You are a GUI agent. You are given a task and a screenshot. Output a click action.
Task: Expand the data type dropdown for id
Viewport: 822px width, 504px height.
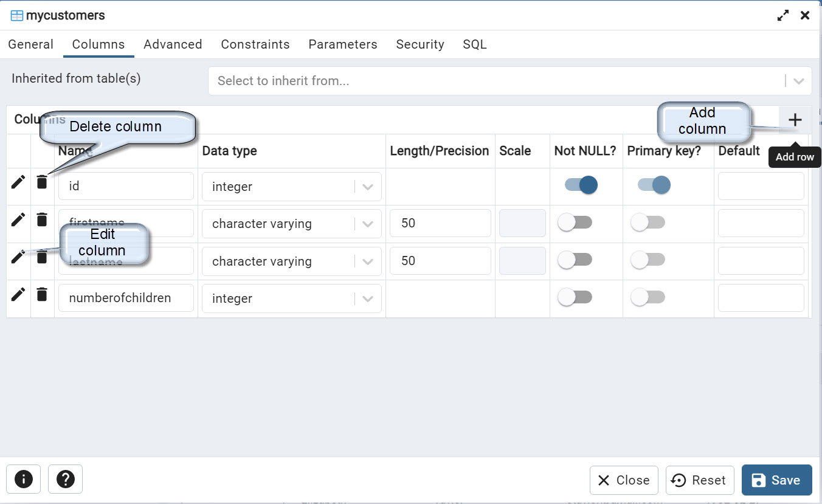click(x=368, y=187)
